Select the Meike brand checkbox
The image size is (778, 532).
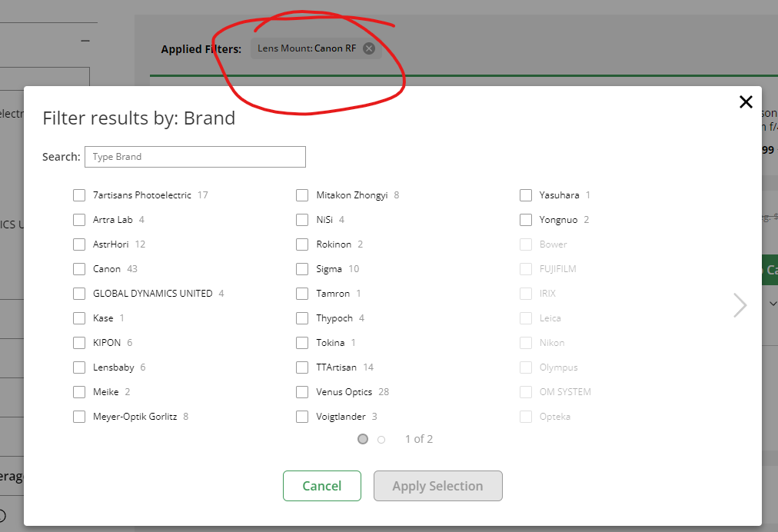point(79,392)
